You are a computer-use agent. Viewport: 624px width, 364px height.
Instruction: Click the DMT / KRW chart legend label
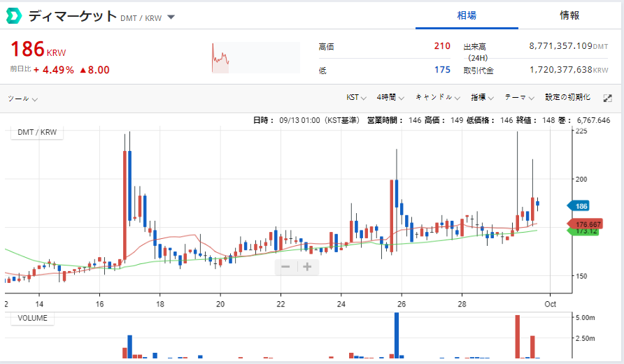click(36, 133)
